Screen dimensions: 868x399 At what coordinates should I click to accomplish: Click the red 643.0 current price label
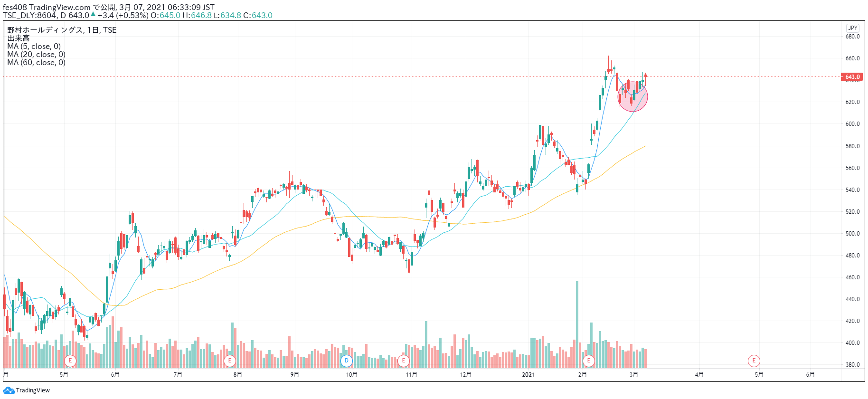click(x=852, y=77)
